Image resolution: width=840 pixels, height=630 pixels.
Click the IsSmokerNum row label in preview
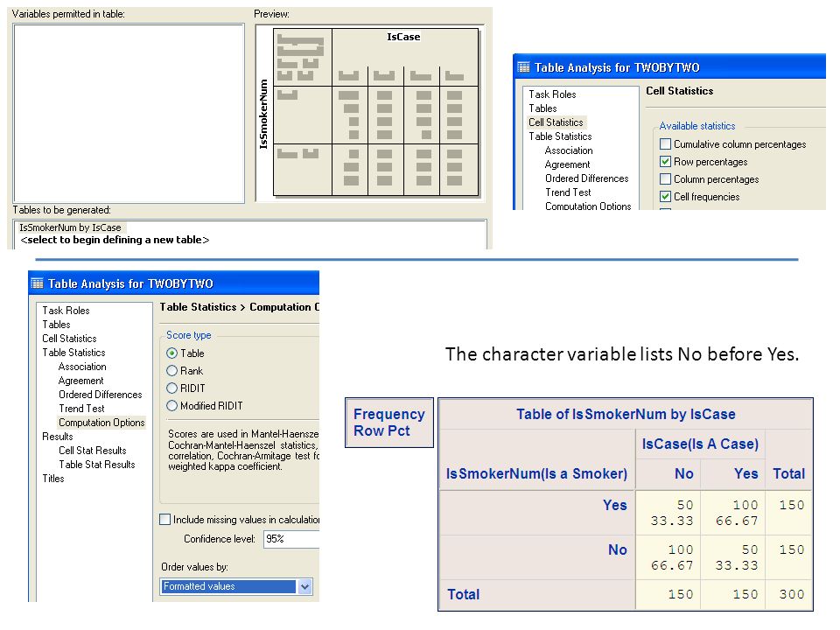click(x=263, y=114)
